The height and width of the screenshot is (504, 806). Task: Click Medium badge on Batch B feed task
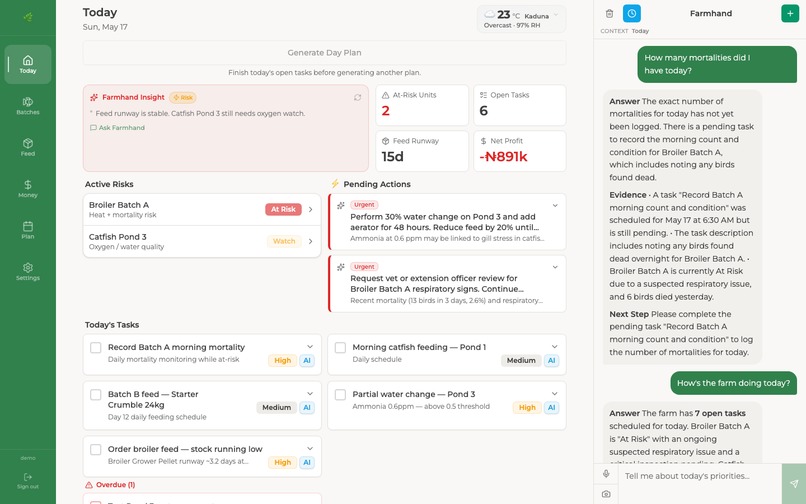(277, 407)
